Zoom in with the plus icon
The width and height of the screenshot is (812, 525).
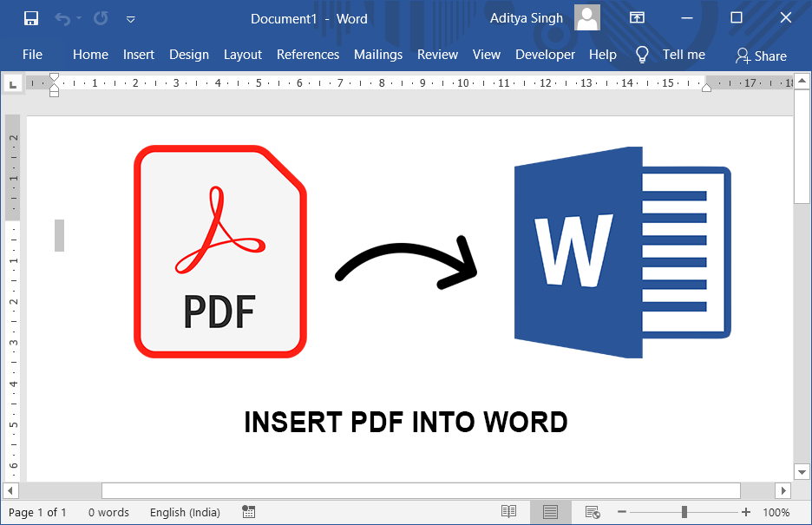745,512
